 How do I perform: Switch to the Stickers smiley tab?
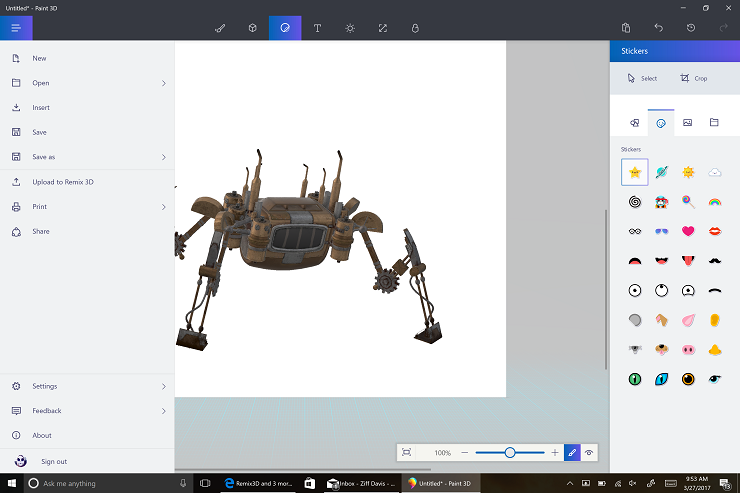point(661,123)
